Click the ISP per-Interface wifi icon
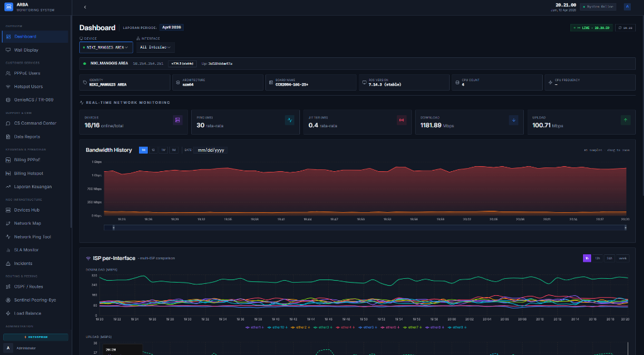The image size is (644, 355). pyautogui.click(x=88, y=259)
